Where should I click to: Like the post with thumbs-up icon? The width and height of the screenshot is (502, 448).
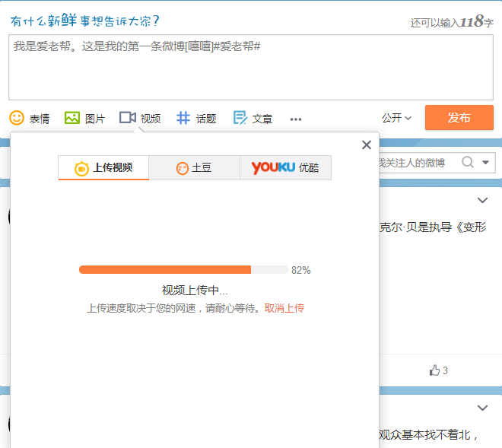tap(434, 370)
